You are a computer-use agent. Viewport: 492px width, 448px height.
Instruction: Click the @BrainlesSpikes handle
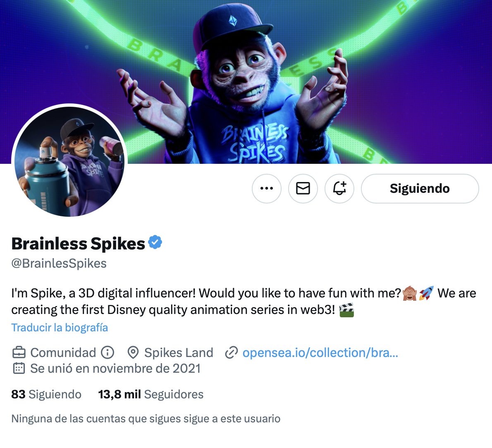pos(59,264)
